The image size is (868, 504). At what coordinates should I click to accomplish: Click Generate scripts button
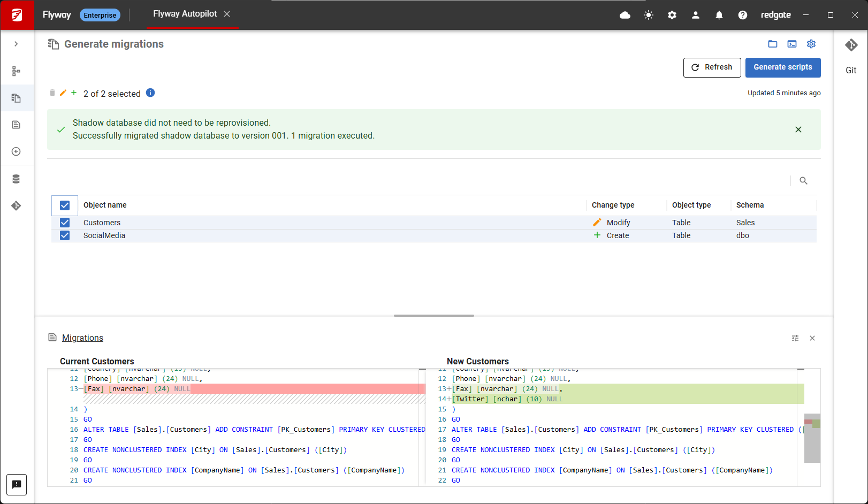[783, 67]
